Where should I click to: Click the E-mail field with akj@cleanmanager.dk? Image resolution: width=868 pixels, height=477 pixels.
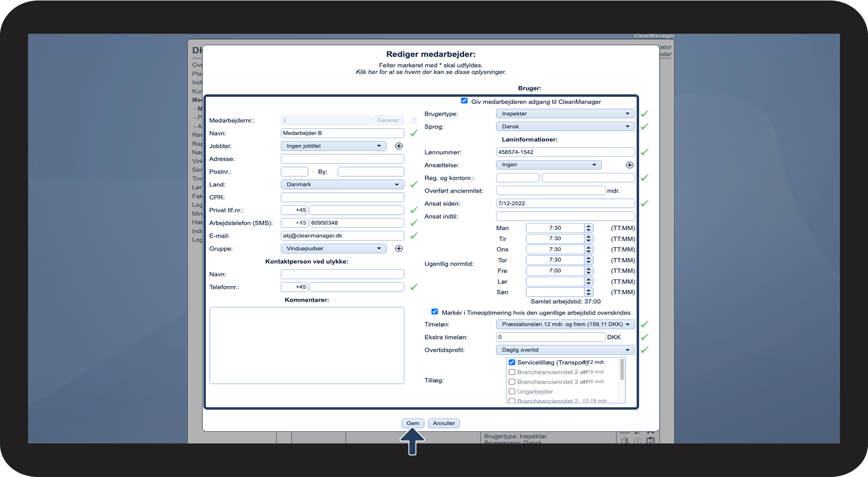point(342,236)
